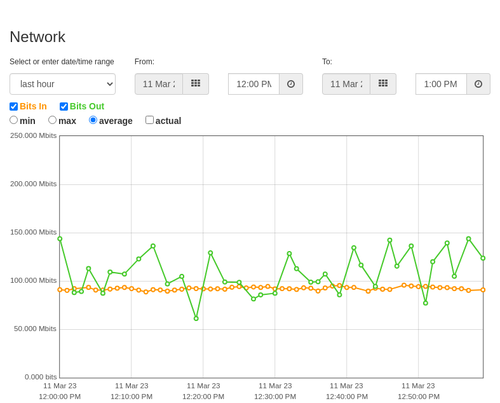
Task: Click the 12:50:00 PM time axis label
Action: tap(419, 397)
